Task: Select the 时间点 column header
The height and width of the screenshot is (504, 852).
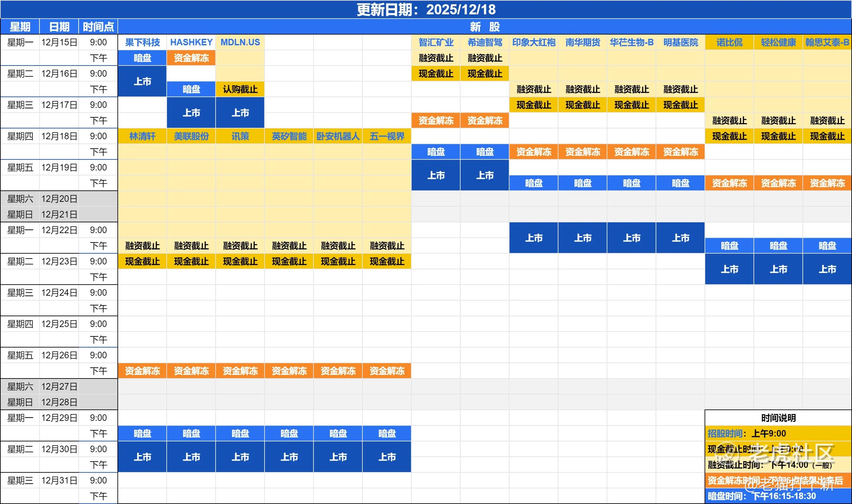Action: click(98, 27)
